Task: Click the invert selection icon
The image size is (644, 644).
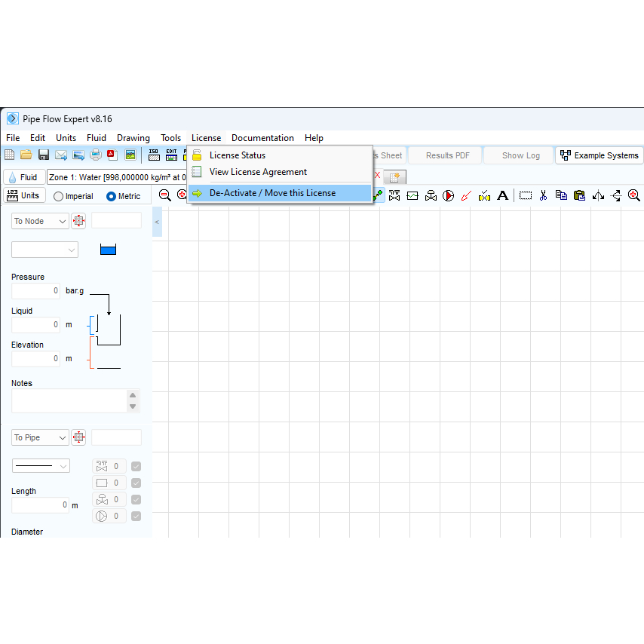Action: coord(615,195)
